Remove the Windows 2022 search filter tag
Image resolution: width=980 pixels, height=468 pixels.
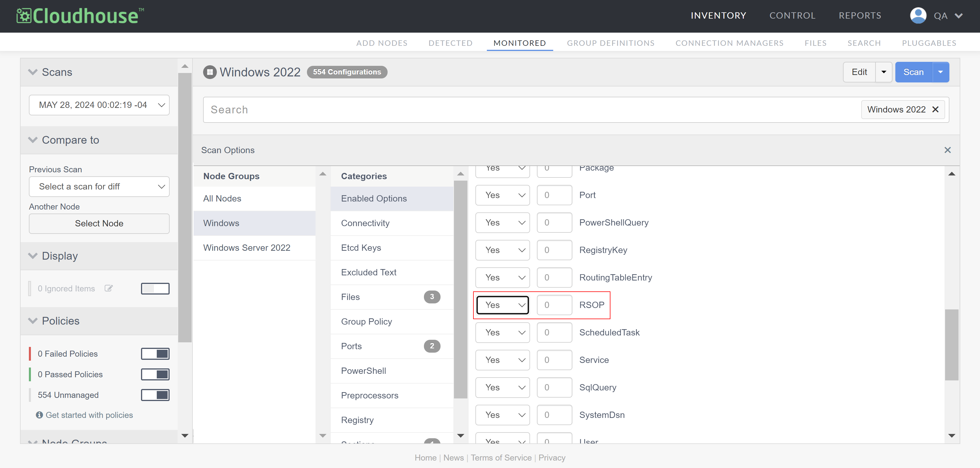tap(935, 110)
